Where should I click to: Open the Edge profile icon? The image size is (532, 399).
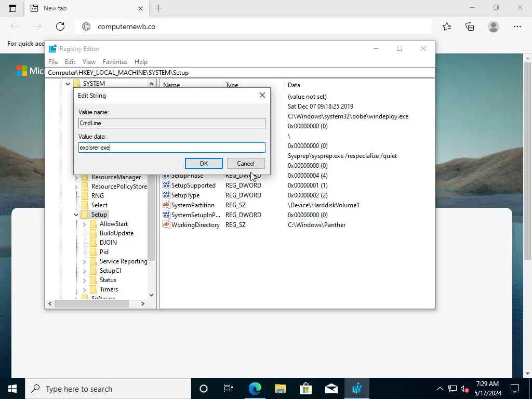click(494, 26)
